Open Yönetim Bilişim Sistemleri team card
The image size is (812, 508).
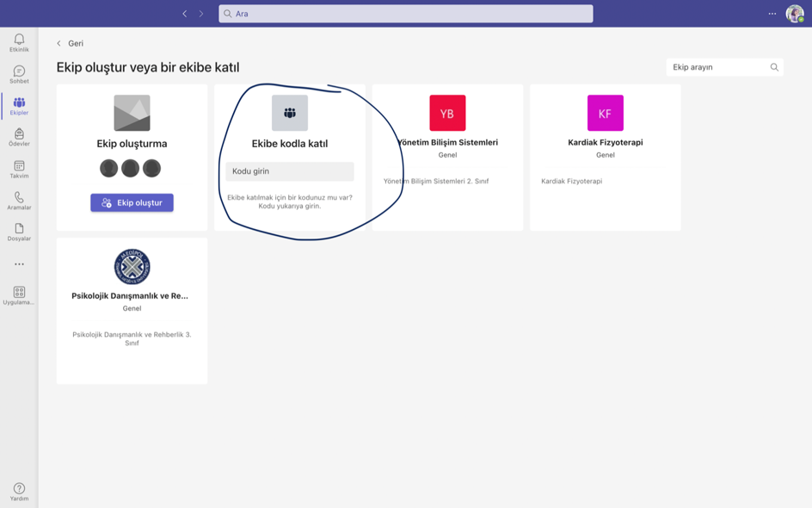click(x=447, y=157)
